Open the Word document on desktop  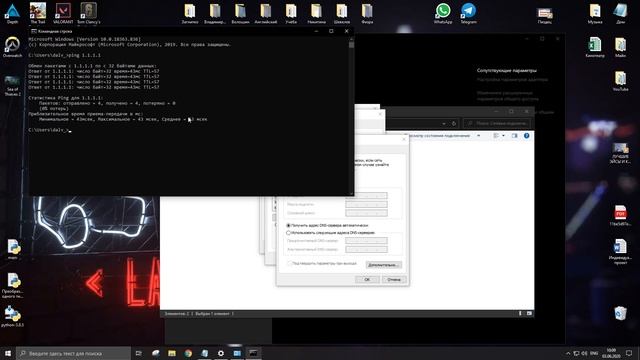(620, 251)
